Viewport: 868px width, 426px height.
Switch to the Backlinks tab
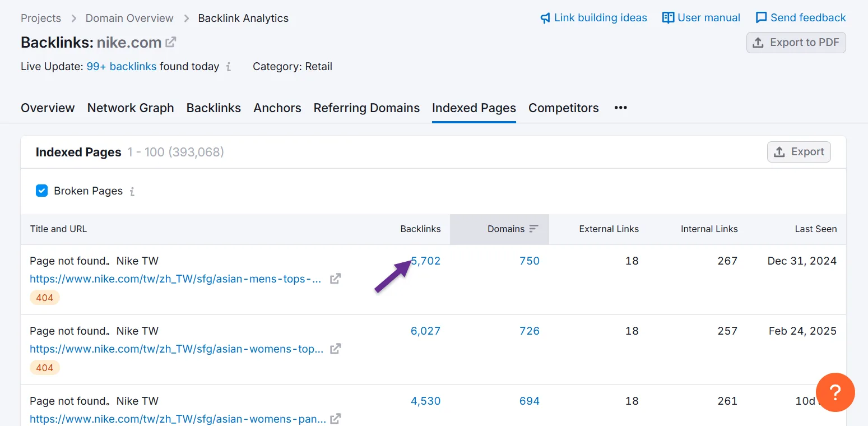point(213,108)
